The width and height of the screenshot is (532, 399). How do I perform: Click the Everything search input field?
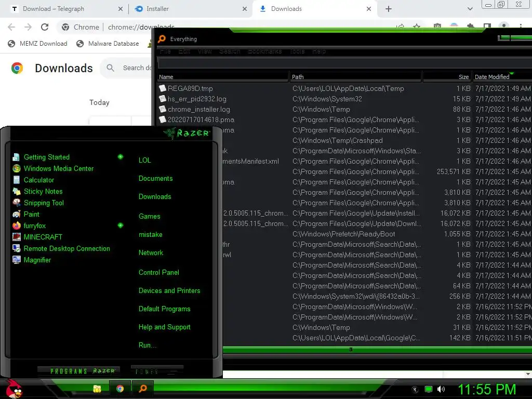344,63
